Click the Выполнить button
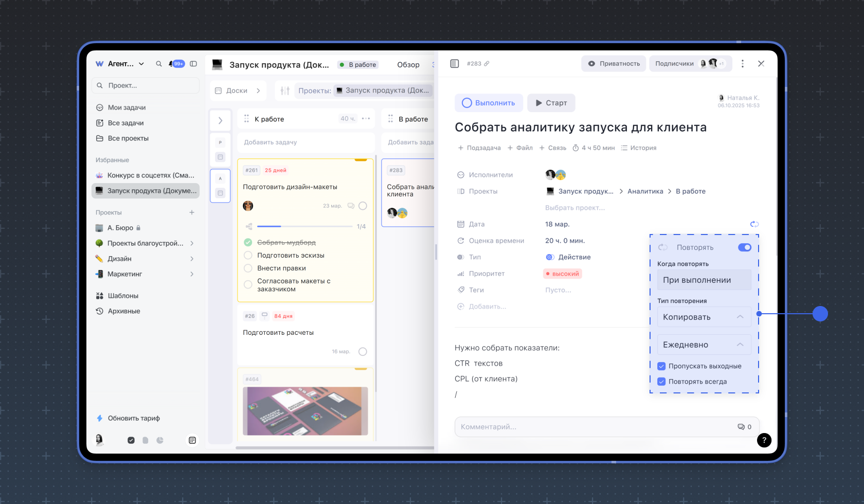 (489, 103)
